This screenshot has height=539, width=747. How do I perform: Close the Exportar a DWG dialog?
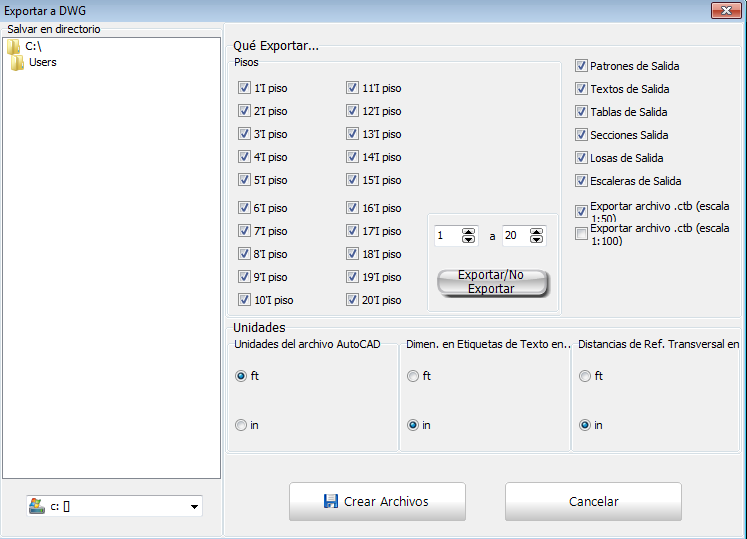(725, 10)
